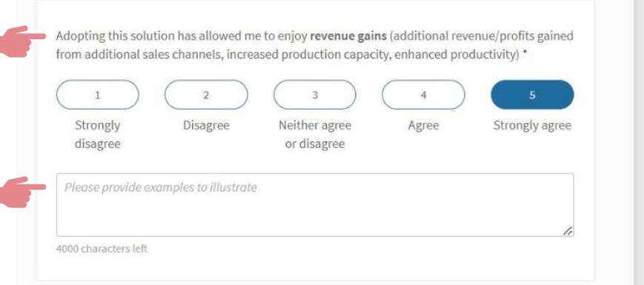Click the "4000 characters left" counter
The width and height of the screenshot is (644, 285).
[102, 249]
